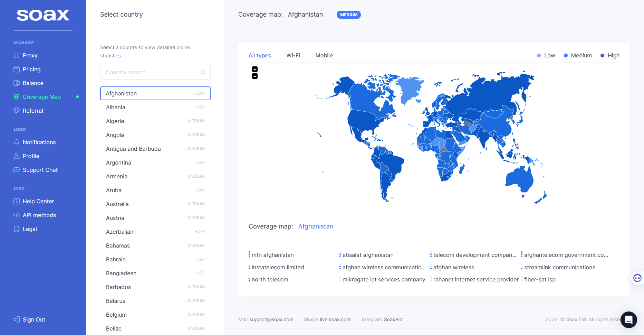Click the SOAX logo
Viewport: 644px width, 335px height.
coord(43,15)
